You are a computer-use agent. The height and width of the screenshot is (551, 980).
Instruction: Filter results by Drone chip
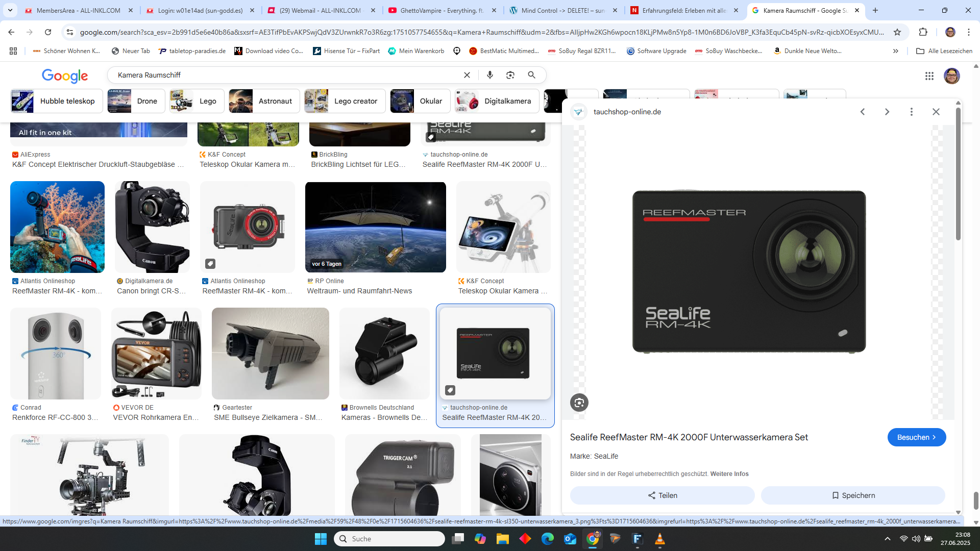click(x=136, y=101)
